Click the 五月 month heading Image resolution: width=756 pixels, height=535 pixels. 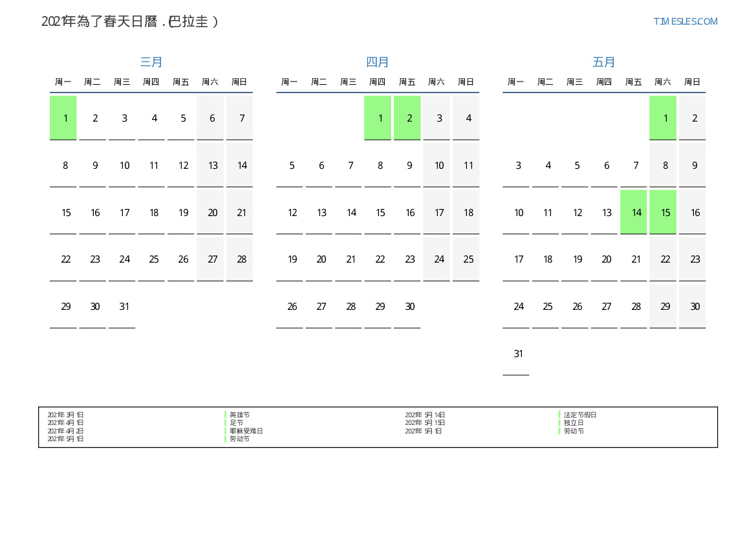tap(604, 62)
